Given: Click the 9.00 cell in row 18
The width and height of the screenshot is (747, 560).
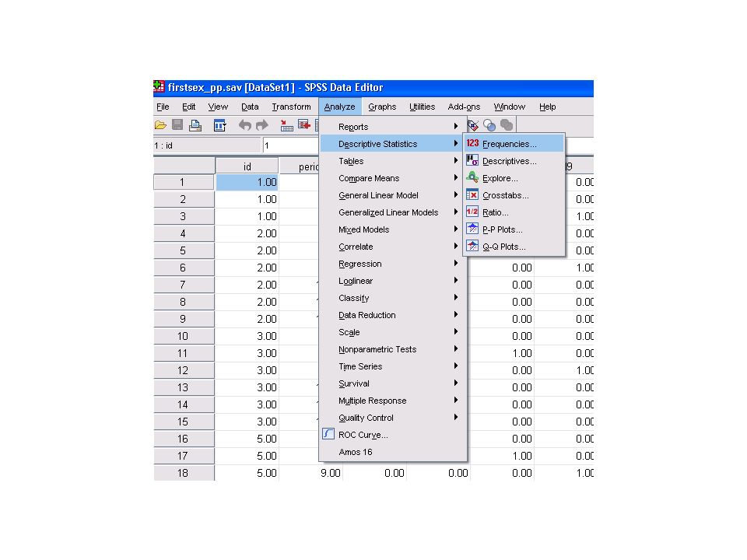Looking at the screenshot, I should click(310, 473).
